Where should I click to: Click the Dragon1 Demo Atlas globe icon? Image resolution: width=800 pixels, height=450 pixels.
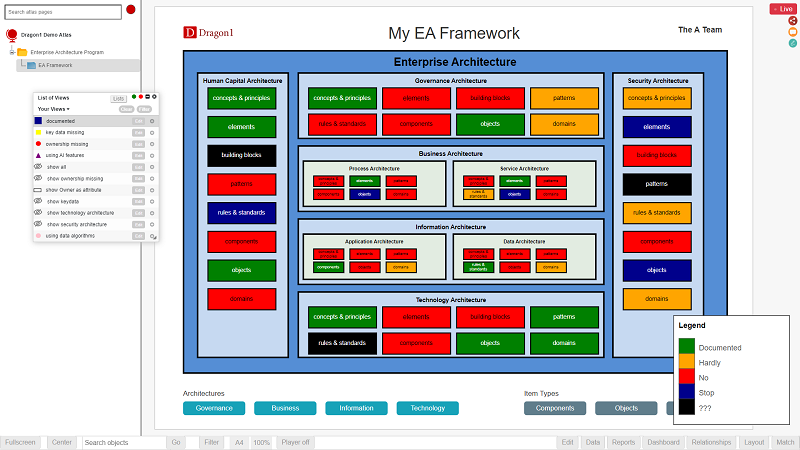tap(11, 35)
